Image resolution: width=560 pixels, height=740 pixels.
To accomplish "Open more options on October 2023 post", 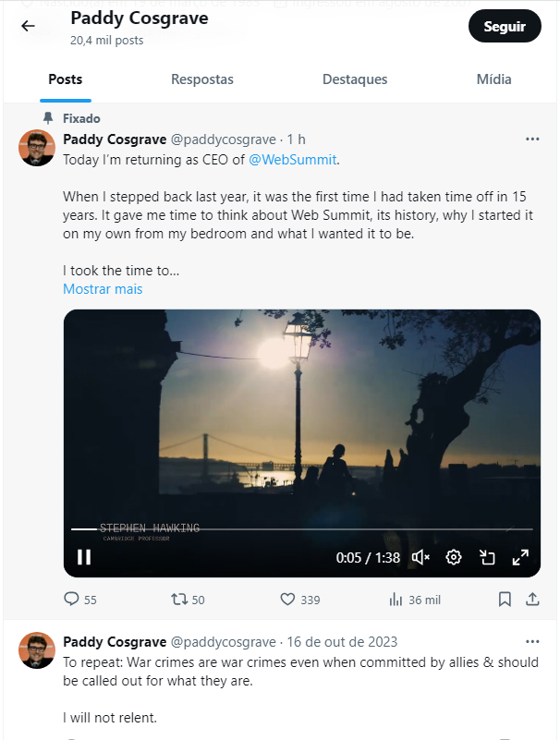I will [x=532, y=642].
